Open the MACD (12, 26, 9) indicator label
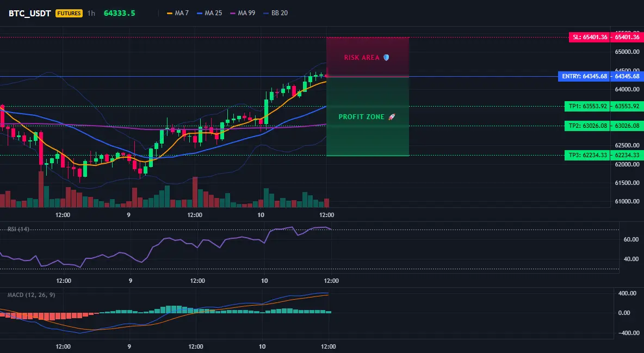The height and width of the screenshot is (353, 644). click(x=31, y=295)
